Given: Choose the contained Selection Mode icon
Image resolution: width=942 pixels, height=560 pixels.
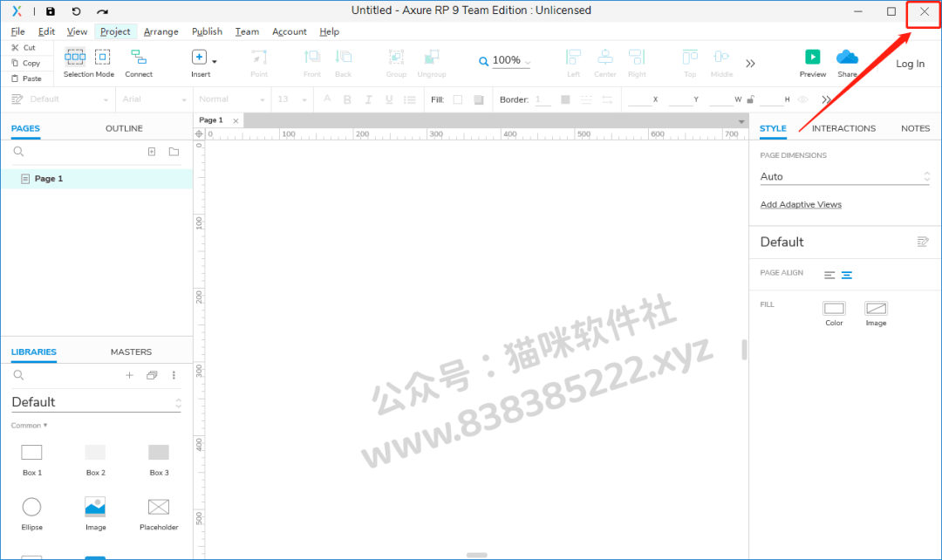Looking at the screenshot, I should click(103, 57).
